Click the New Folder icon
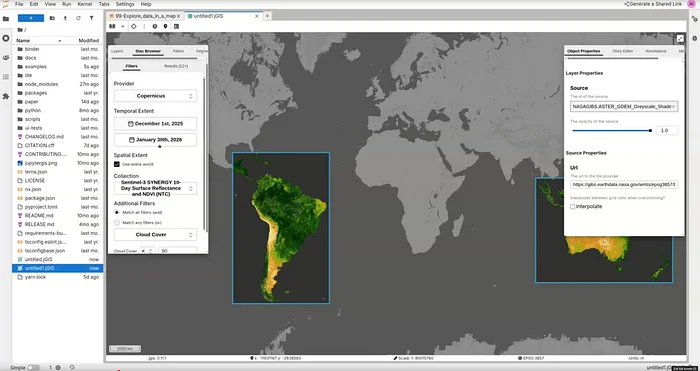 [x=52, y=18]
